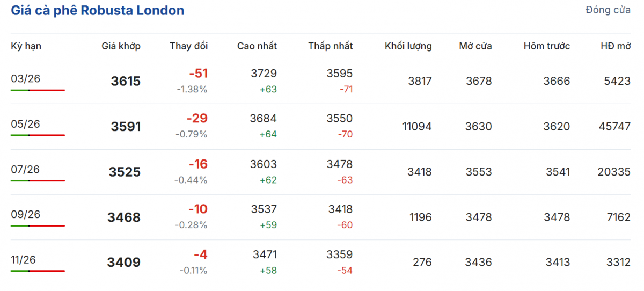Click the price range bar under 07/26
644x291 pixels.
pos(38,180)
